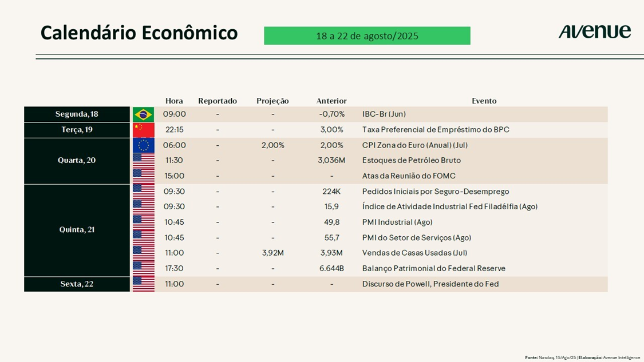Click the IBC-Br (Jun) event text
This screenshot has height=362, width=644.
pyautogui.click(x=384, y=114)
